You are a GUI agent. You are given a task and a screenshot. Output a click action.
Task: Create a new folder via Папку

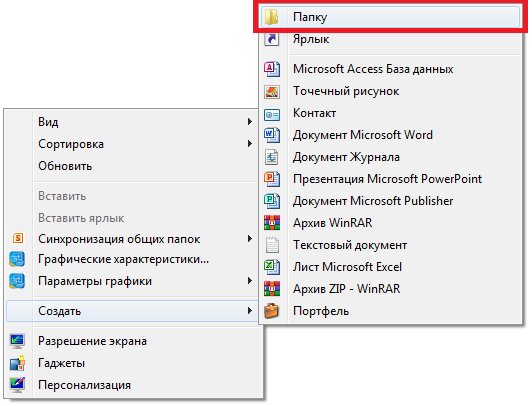[391, 17]
